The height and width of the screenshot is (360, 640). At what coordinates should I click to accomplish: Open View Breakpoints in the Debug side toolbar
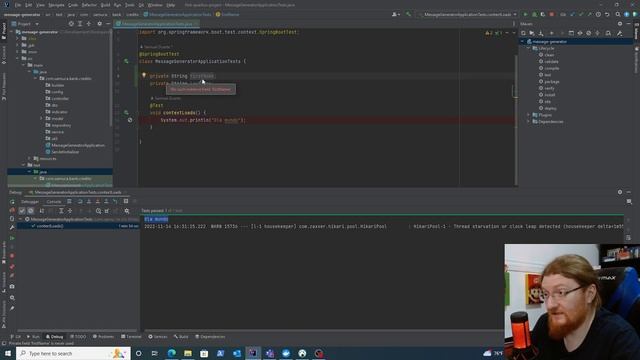coord(12,266)
